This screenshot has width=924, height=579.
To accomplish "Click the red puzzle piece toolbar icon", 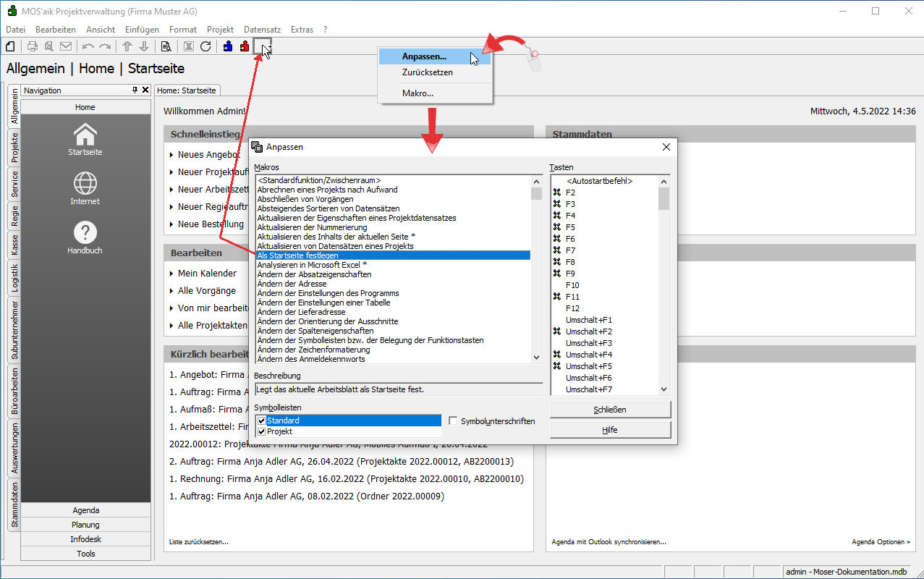I will pyautogui.click(x=245, y=46).
